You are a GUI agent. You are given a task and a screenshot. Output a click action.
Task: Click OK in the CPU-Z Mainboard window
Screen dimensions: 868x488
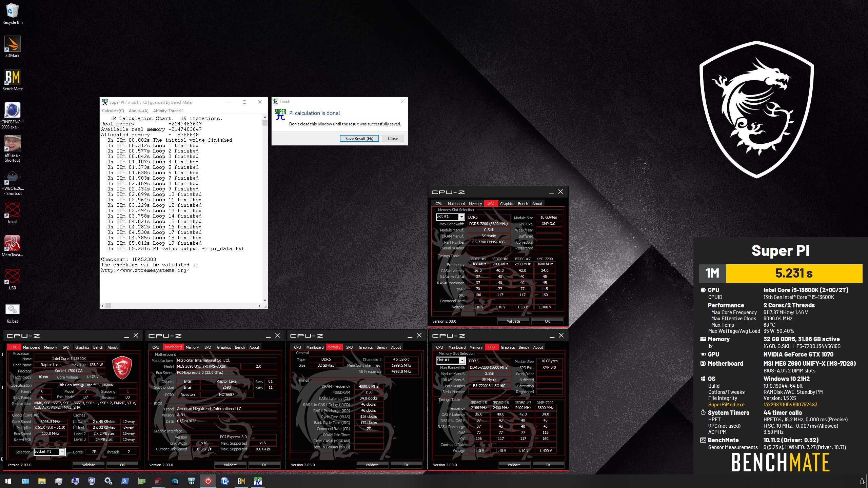pyautogui.click(x=264, y=465)
